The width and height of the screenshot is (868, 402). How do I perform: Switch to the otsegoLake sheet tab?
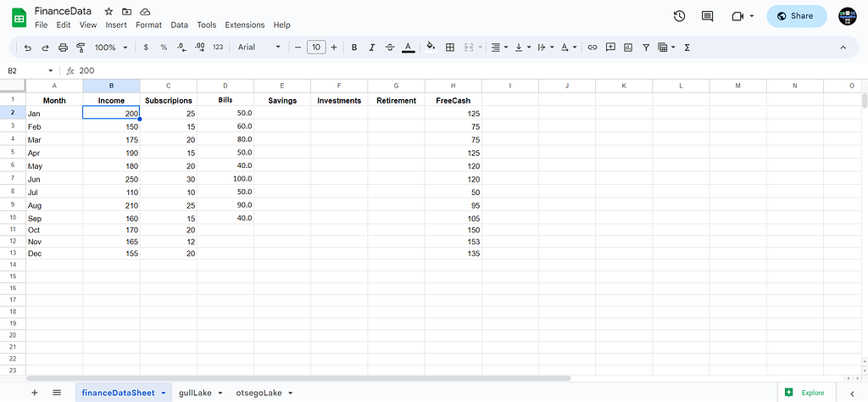pyautogui.click(x=259, y=393)
